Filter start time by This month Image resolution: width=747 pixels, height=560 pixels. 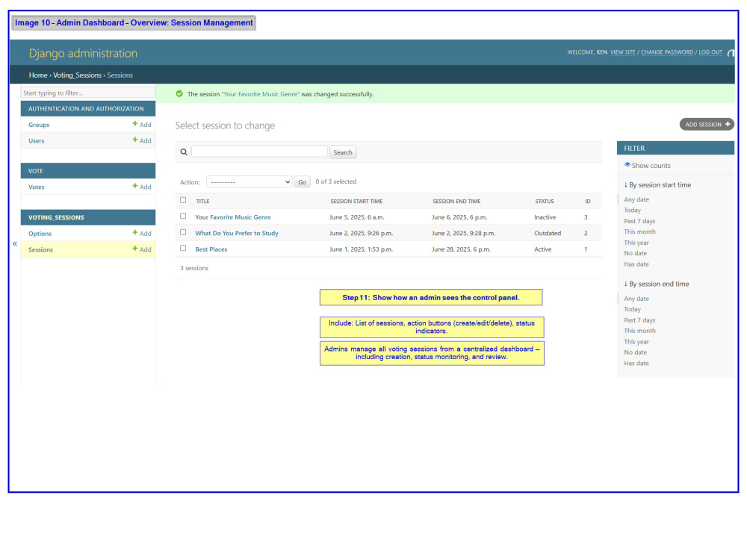640,231
